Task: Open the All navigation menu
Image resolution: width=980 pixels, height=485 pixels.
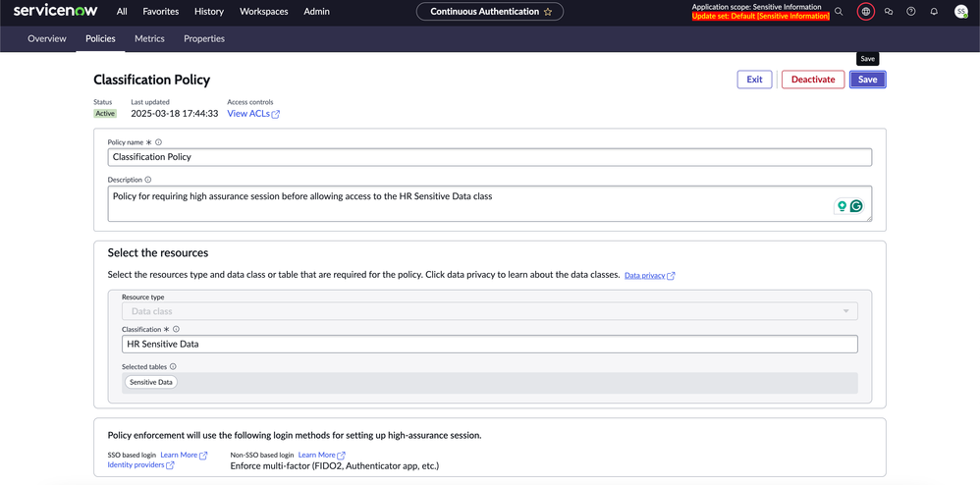Action: click(122, 12)
